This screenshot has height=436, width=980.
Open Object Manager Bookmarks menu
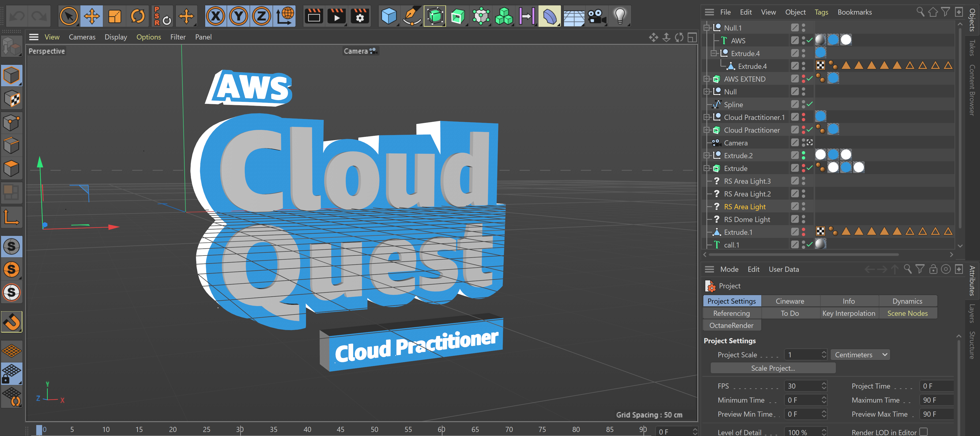(x=854, y=12)
